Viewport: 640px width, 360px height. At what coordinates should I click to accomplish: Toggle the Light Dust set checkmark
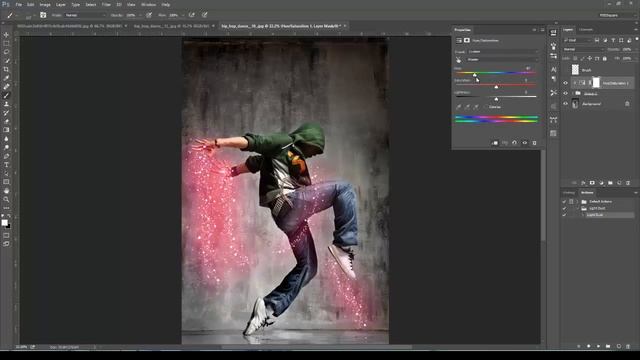564,208
